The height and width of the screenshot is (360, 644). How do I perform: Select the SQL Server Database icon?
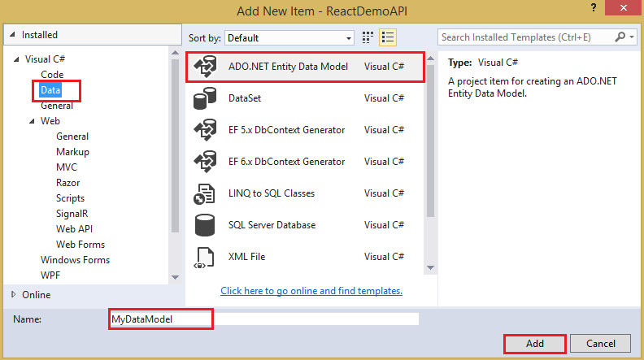pyautogui.click(x=203, y=224)
